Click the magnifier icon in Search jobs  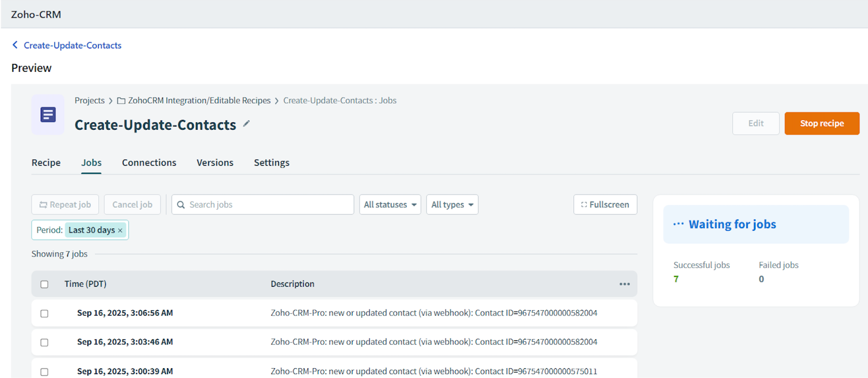181,205
